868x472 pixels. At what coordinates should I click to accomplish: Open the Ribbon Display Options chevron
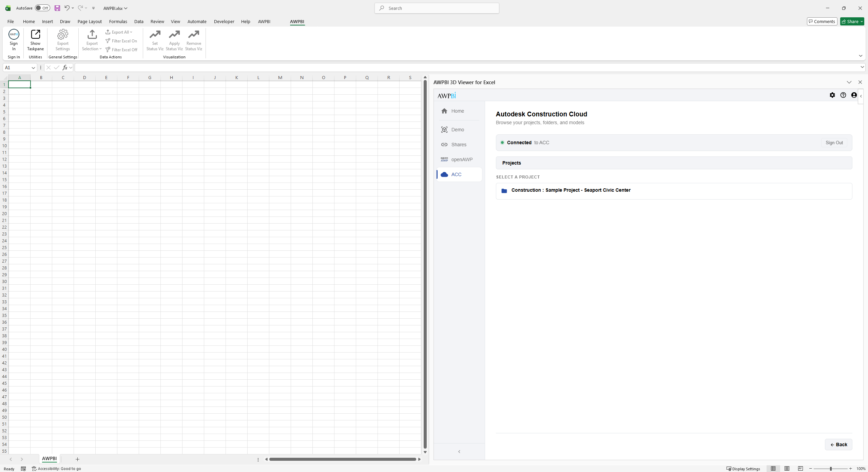(x=861, y=56)
